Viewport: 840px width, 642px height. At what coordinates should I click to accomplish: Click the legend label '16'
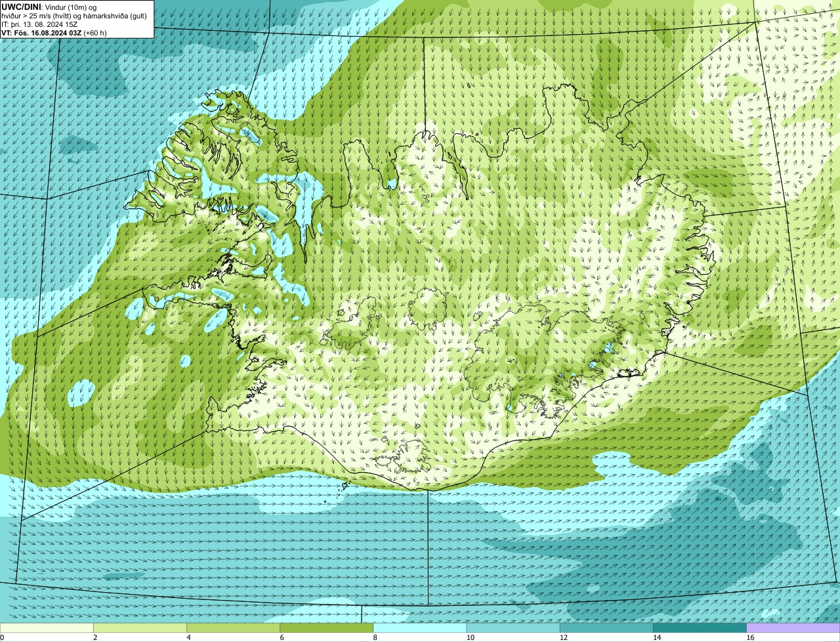click(x=750, y=637)
